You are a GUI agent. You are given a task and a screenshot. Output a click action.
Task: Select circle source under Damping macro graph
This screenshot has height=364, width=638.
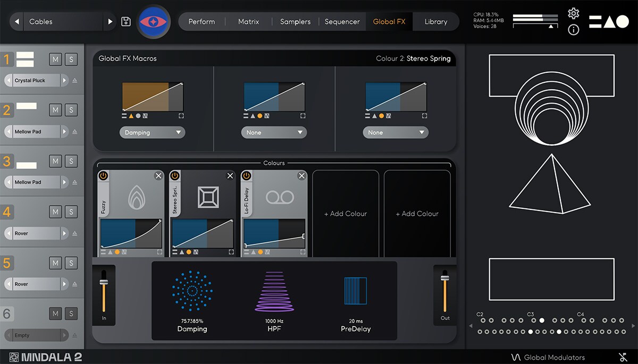click(138, 115)
